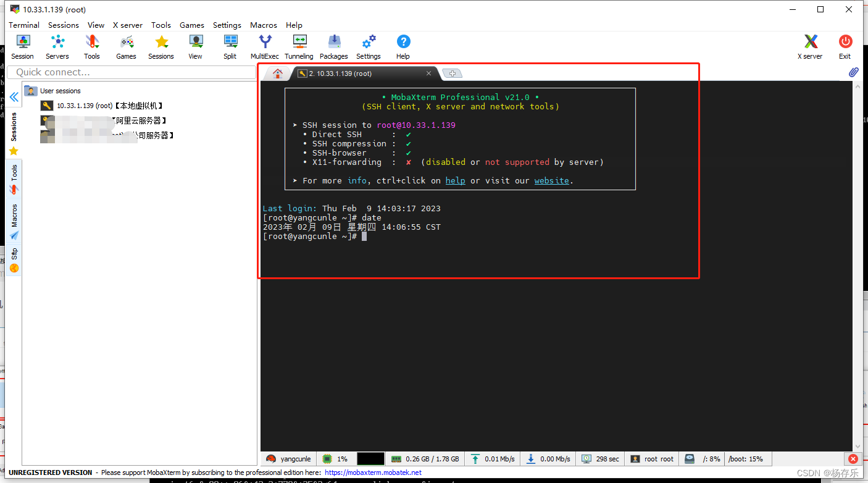The image size is (868, 483).
Task: Click the yangcunle host icon in status bar
Action: click(x=271, y=459)
